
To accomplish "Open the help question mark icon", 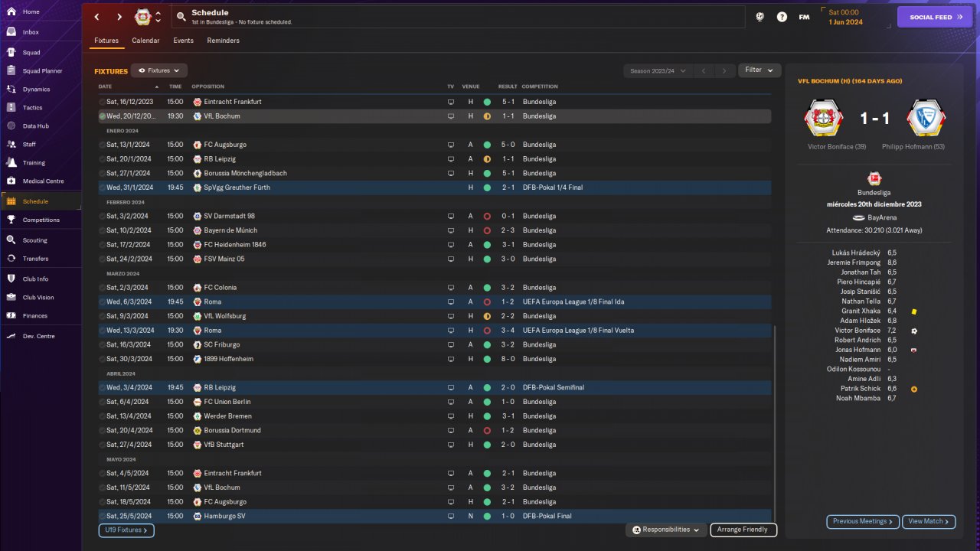I will (x=782, y=17).
